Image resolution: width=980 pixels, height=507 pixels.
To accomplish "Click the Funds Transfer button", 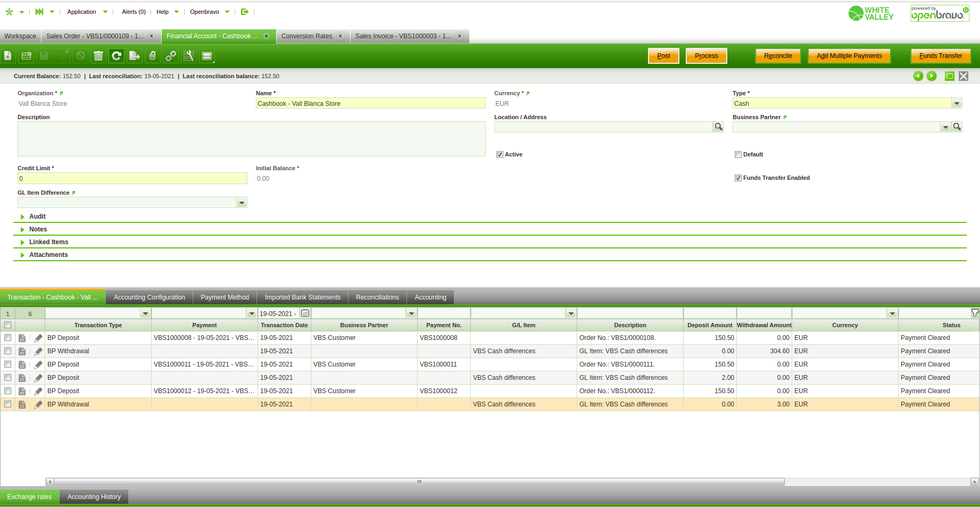I will click(941, 56).
